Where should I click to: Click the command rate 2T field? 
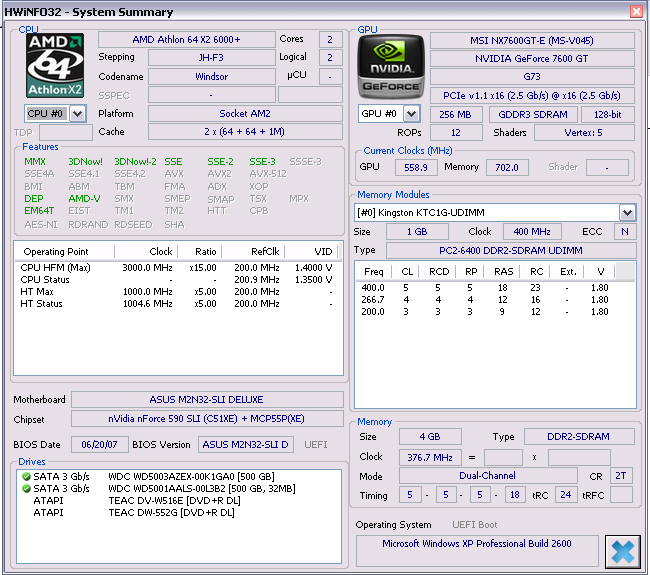[x=621, y=476]
